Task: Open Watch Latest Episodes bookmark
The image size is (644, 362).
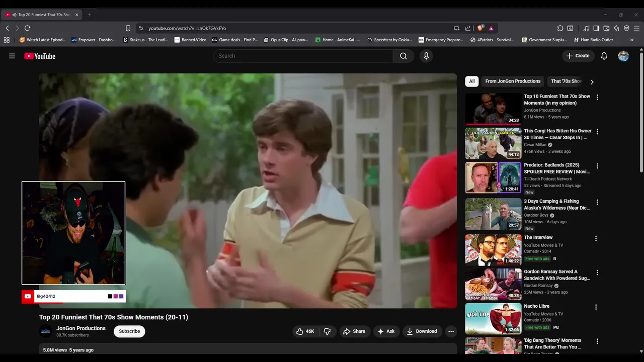Action: coord(42,40)
